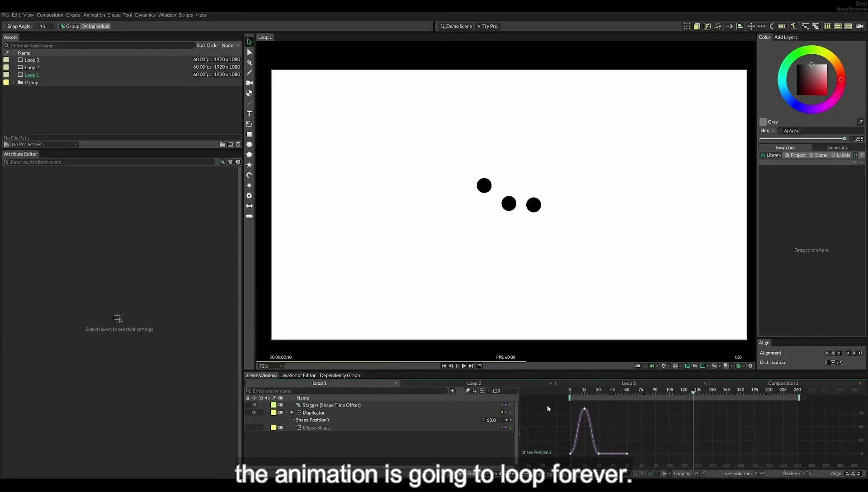This screenshot has width=868, height=492.
Task: Open viewport settings gear icon
Action: pyautogui.click(x=750, y=366)
